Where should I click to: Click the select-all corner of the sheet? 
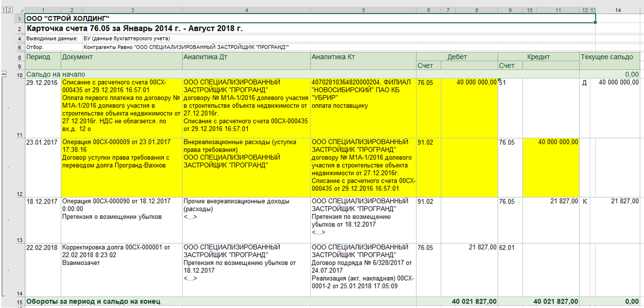[19, 10]
